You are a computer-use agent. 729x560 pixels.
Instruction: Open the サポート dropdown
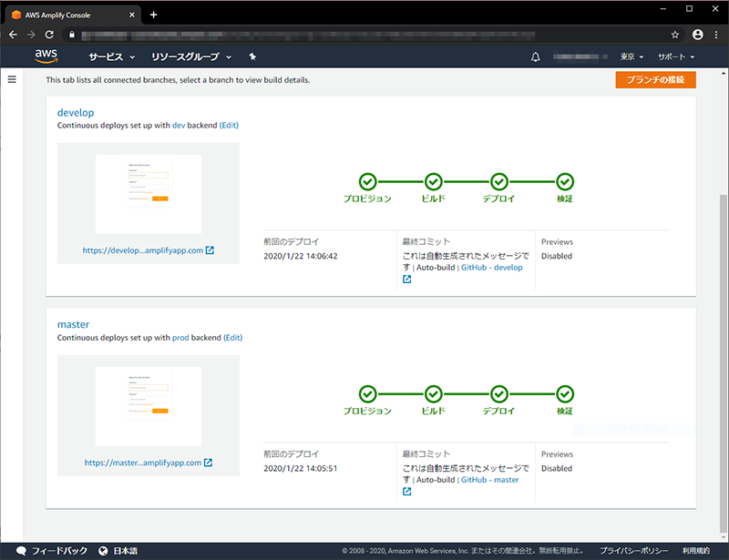click(x=676, y=56)
